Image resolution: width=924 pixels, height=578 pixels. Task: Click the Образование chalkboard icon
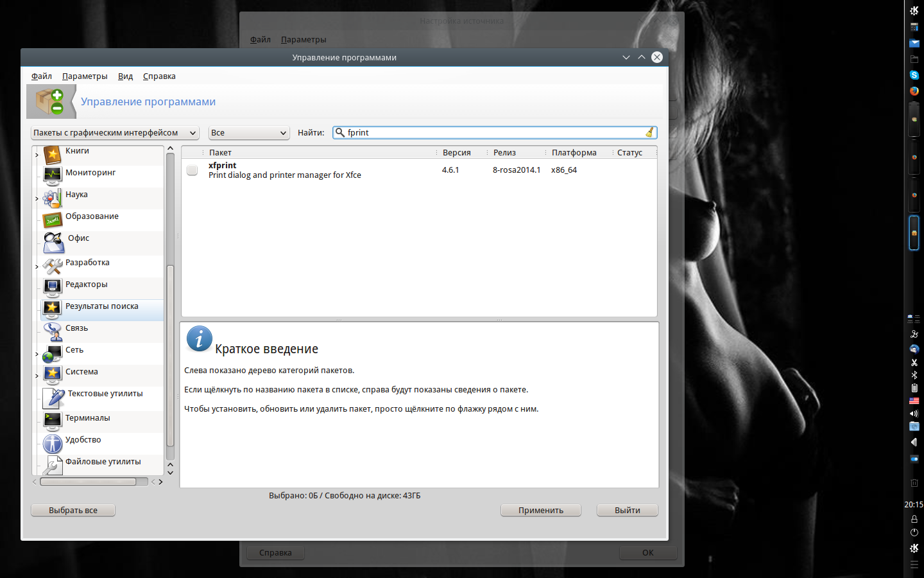tap(52, 220)
